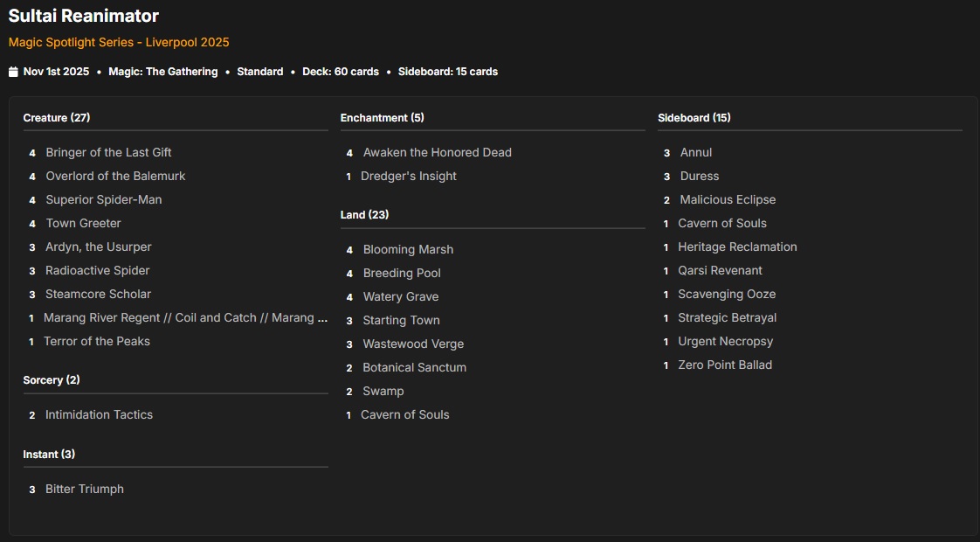980x542 pixels.
Task: Click the Sorcery (2) section header
Action: tap(52, 380)
